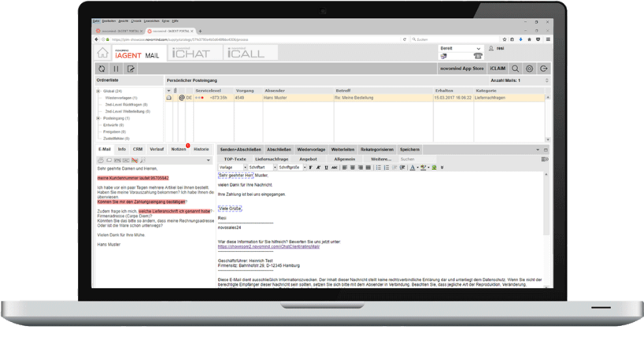Click the Firefox downloads arrow icon
Image resolution: width=644 pixels, height=352 pixels.
point(520,39)
